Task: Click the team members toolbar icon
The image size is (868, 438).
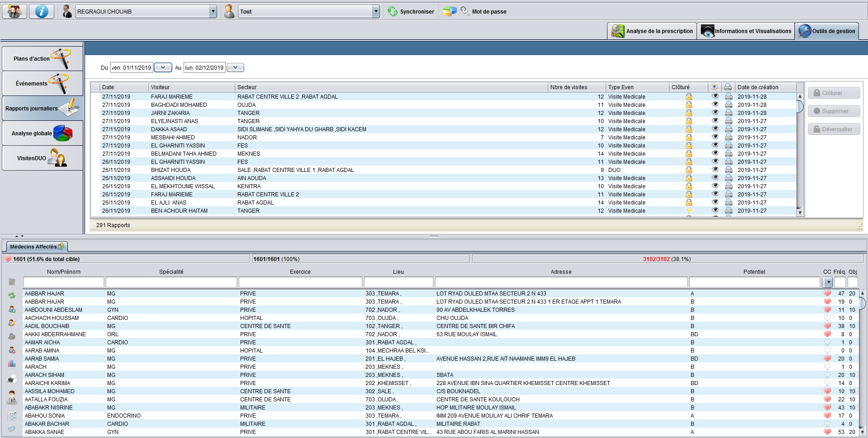Action: (14, 11)
